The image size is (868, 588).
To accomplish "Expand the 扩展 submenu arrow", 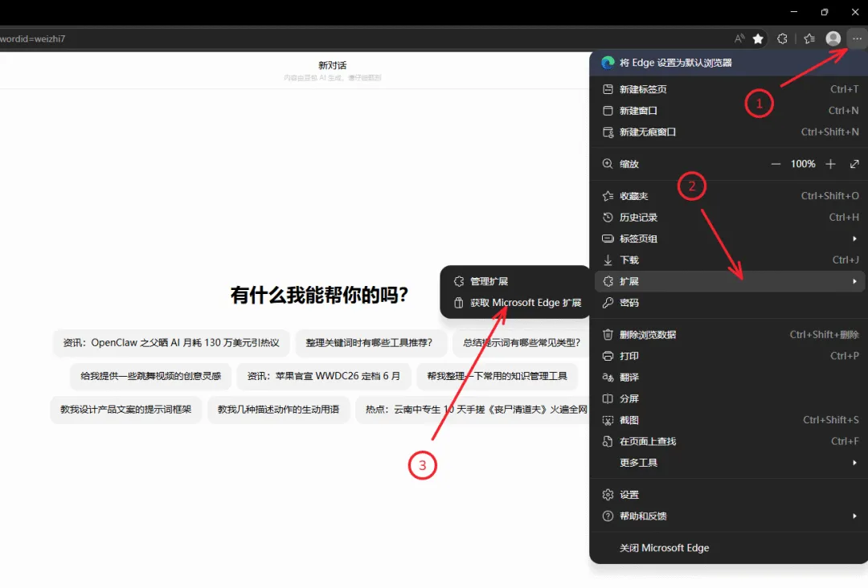I will pyautogui.click(x=854, y=282).
